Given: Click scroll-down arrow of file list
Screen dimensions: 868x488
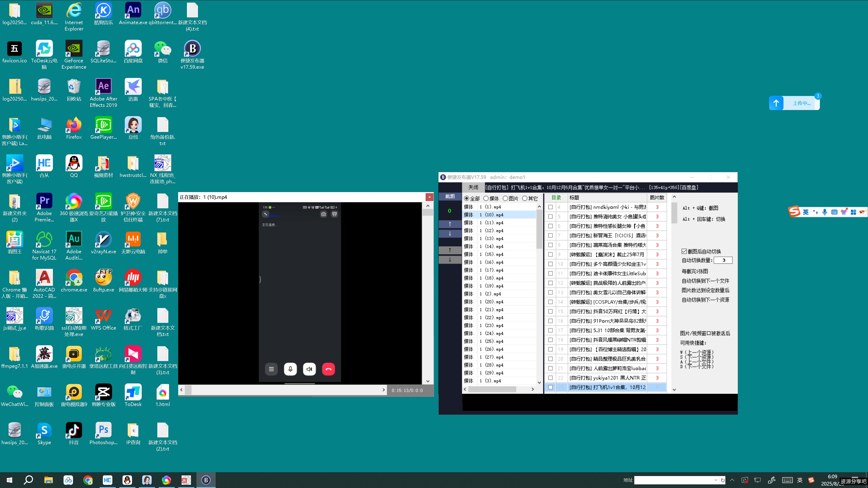Looking at the screenshot, I should 539,382.
